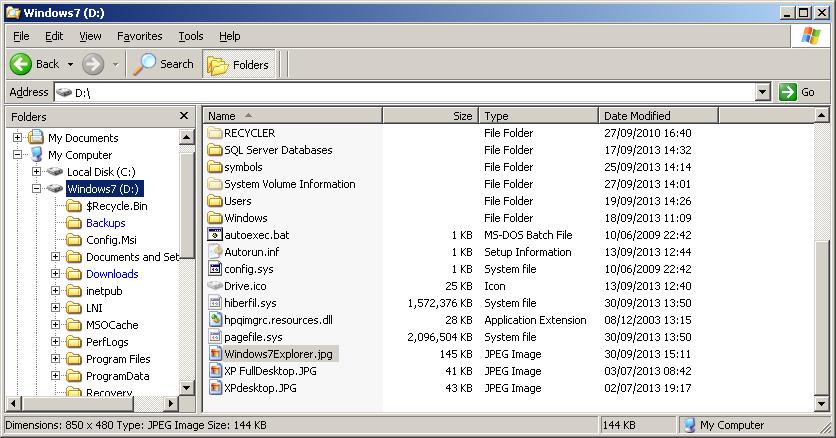Click the '1,572,376 KB' size cell
This screenshot has width=836, height=438.
click(x=440, y=303)
